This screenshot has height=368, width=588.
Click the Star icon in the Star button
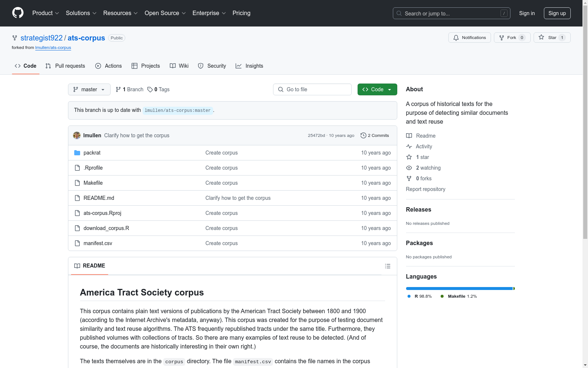[541, 37]
